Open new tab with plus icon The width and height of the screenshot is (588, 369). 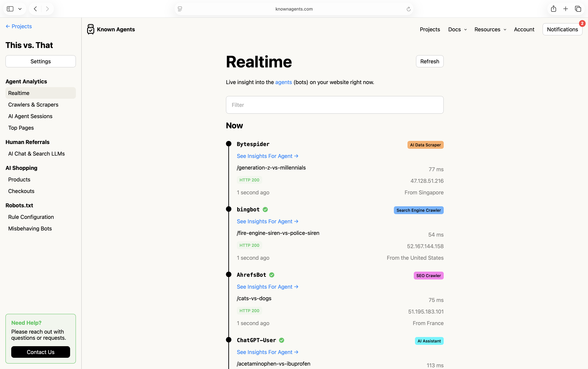566,9
